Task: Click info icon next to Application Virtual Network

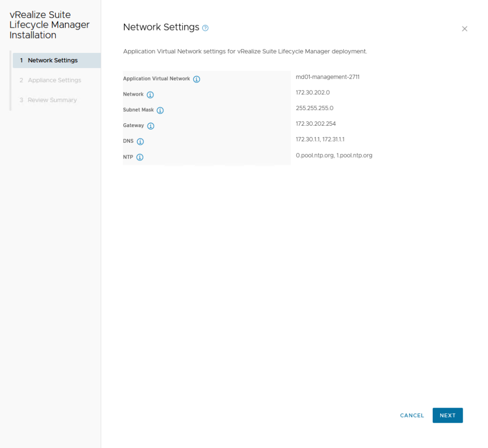Action: [x=196, y=79]
